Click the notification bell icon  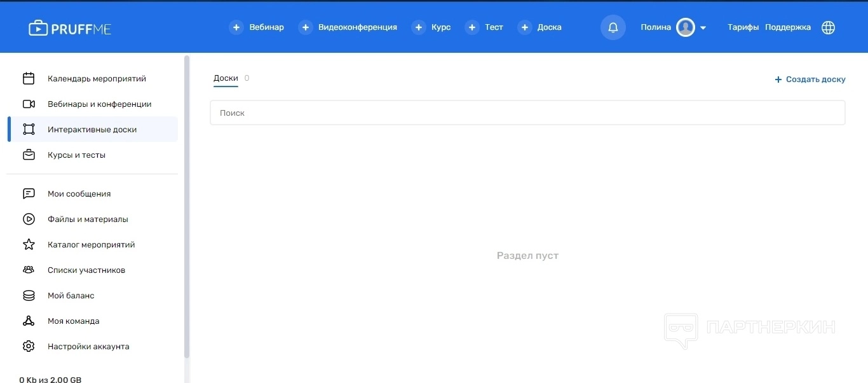tap(613, 27)
